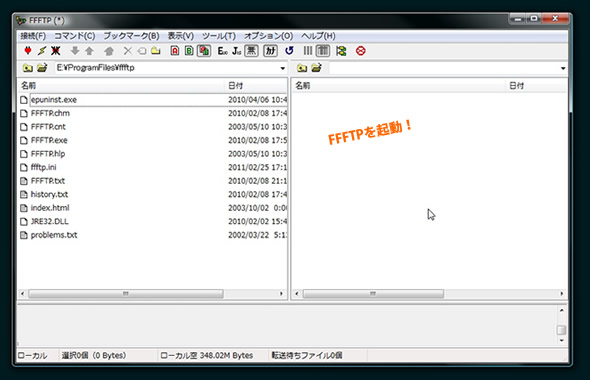Click the local 名前 column header
This screenshot has width=590, height=380.
point(121,86)
